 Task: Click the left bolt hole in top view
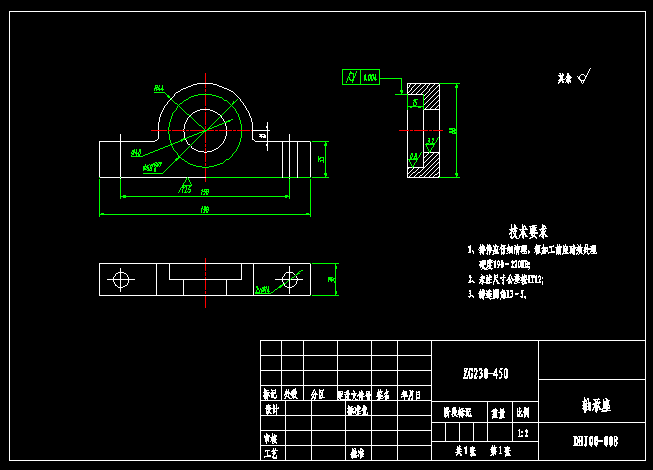[x=121, y=279]
